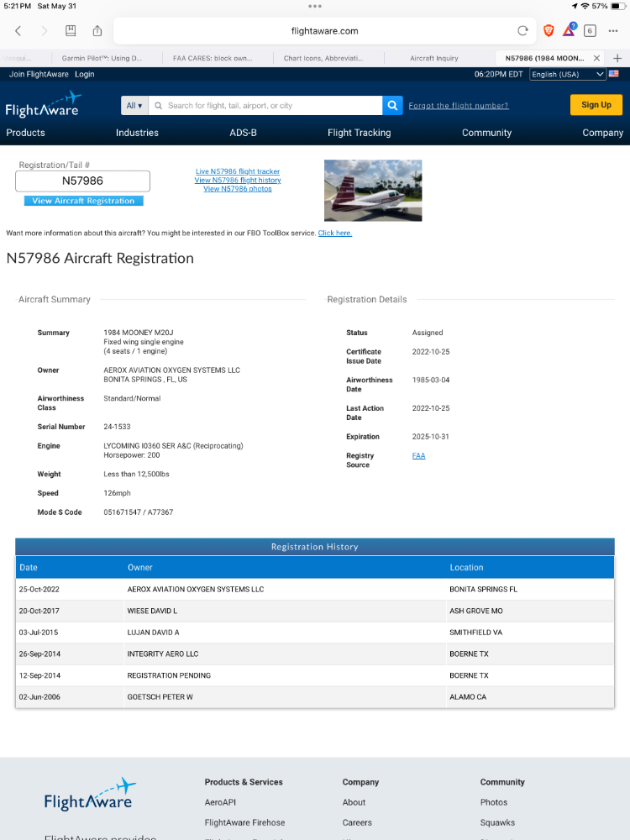
Task: Click the AeroAPI footer link
Action: (220, 802)
